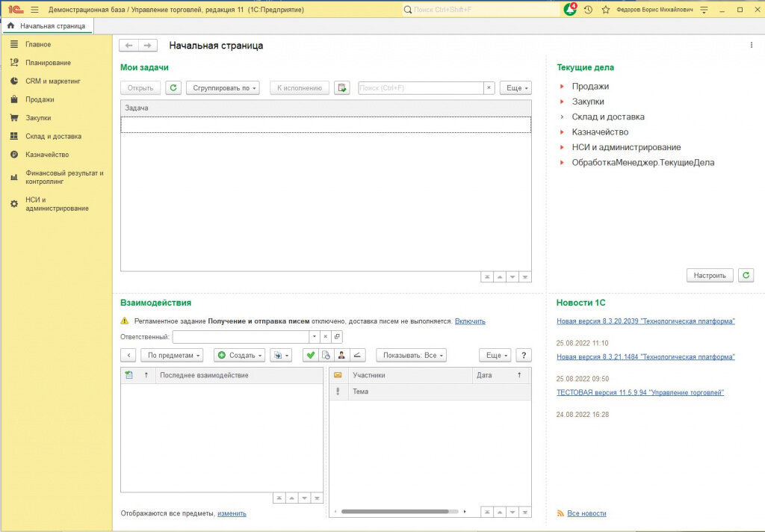Viewport: 765px width, 532px height.
Task: Clear the task search field with x button
Action: pyautogui.click(x=489, y=88)
